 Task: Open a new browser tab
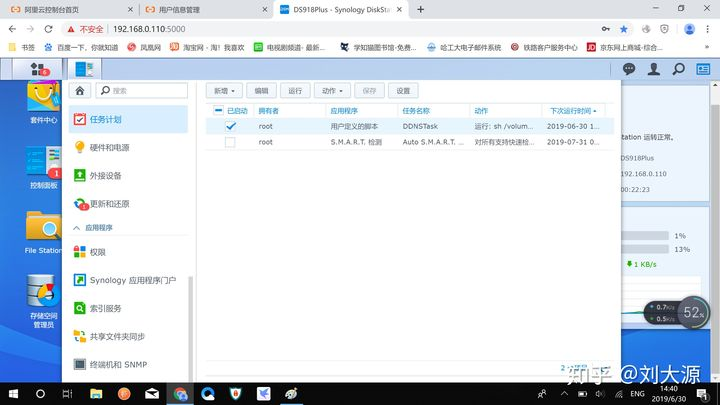click(421, 9)
